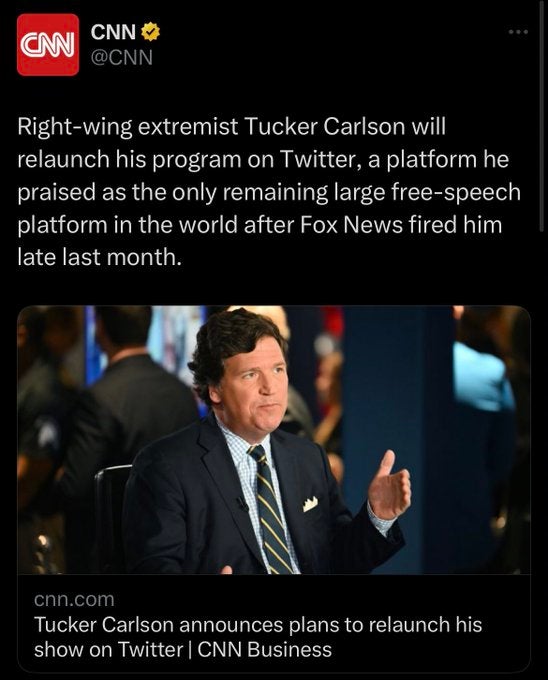Open the @CNN handle profile link
Image resolution: width=548 pixels, height=680 pixels.
pyautogui.click(x=121, y=57)
